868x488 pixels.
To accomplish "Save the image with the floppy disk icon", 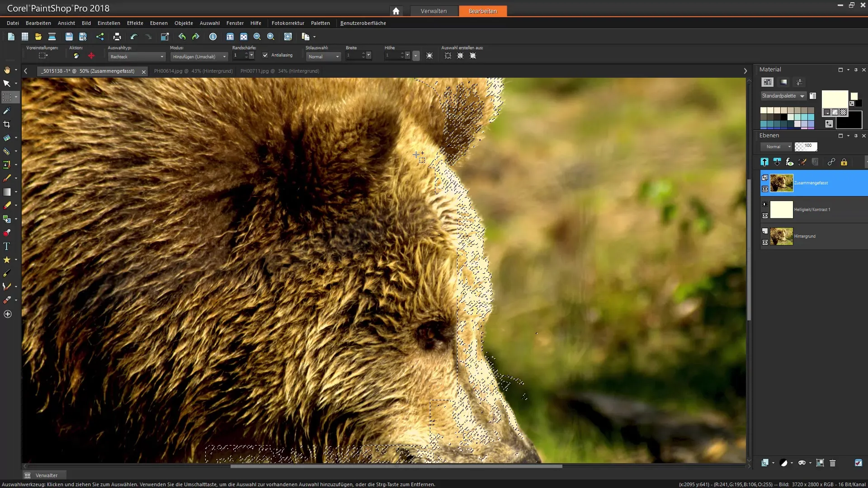I will (x=69, y=37).
